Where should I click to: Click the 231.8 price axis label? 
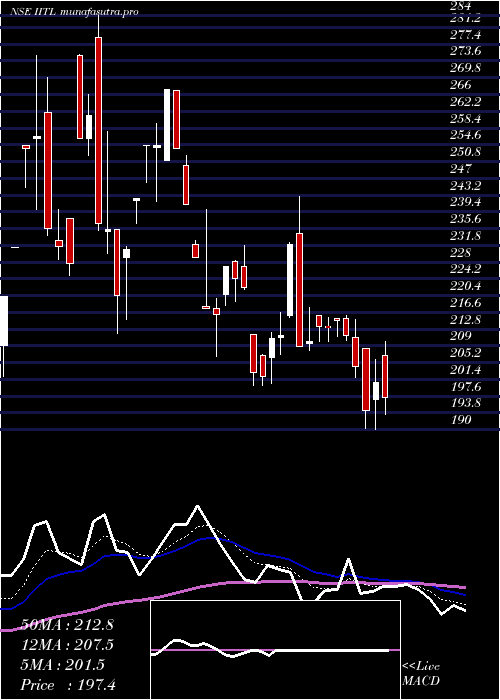click(x=465, y=236)
